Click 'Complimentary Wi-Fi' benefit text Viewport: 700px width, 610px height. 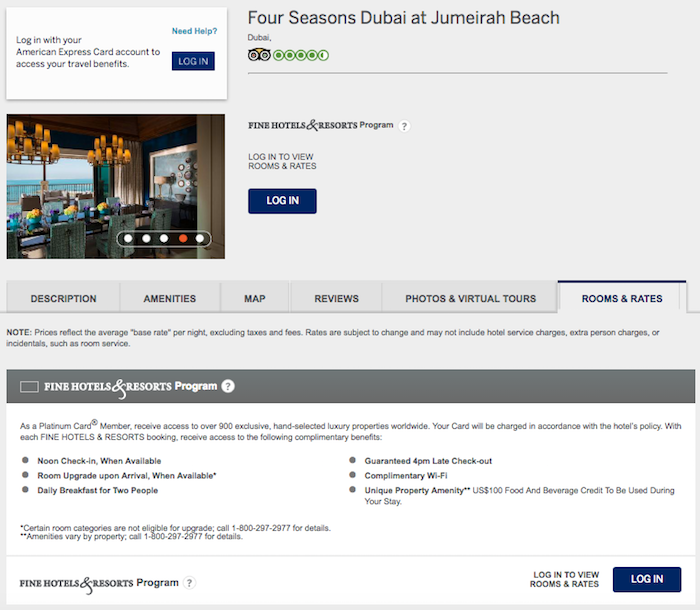[x=406, y=476]
